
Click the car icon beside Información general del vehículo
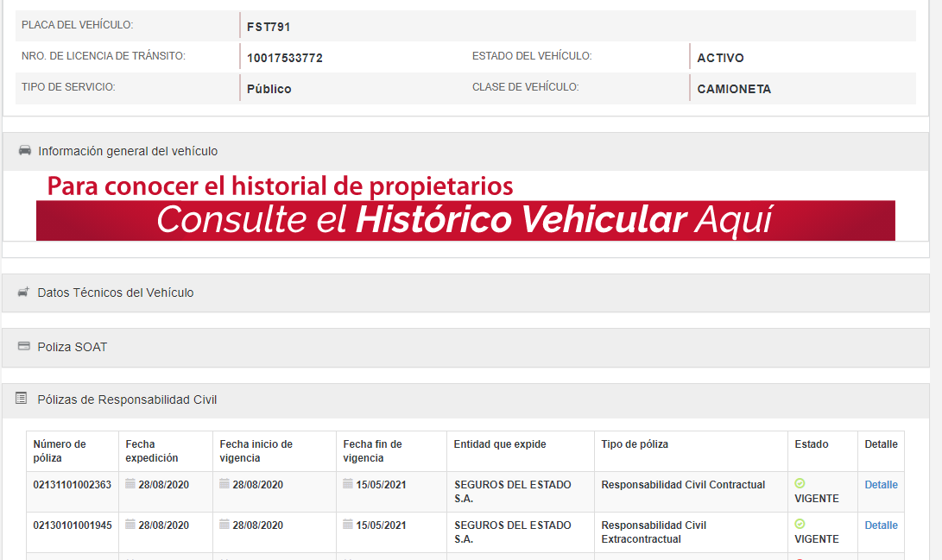click(x=24, y=151)
